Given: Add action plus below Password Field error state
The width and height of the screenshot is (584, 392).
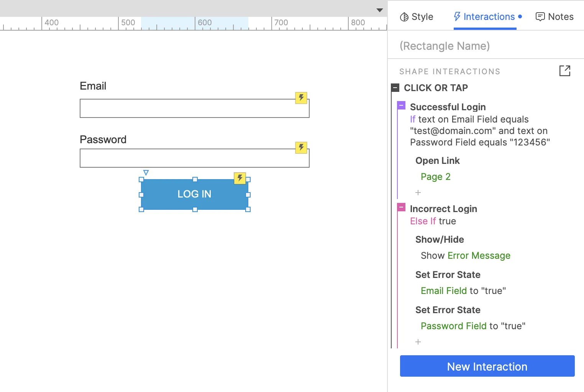Looking at the screenshot, I should 418,342.
